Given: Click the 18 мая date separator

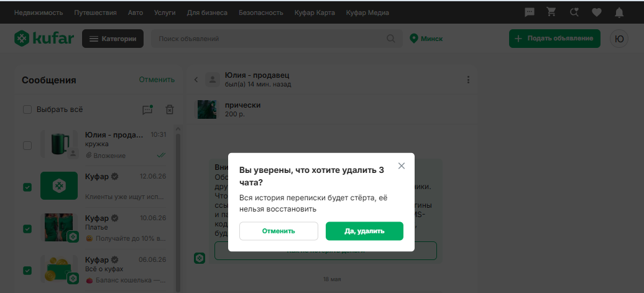Looking at the screenshot, I should 332,279.
